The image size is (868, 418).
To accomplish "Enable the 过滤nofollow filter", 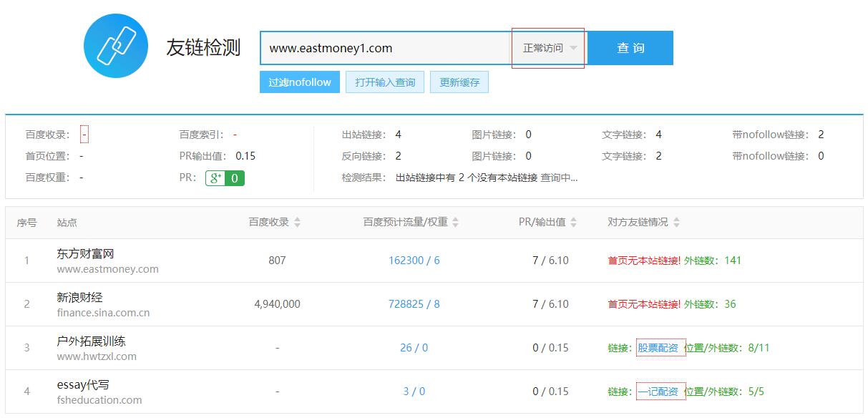I will pyautogui.click(x=299, y=82).
